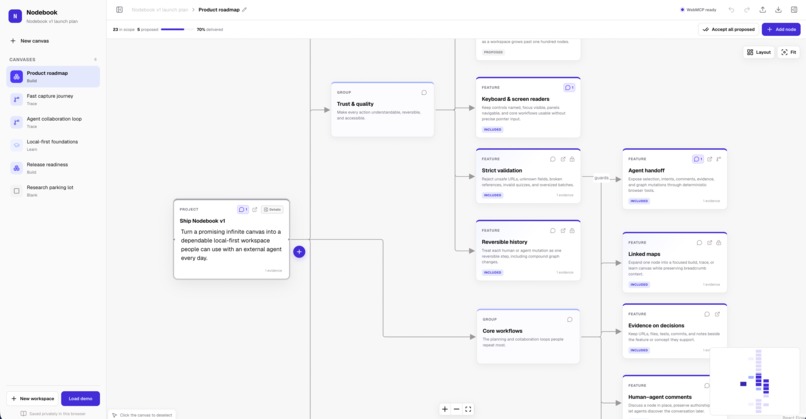Image resolution: width=806 pixels, height=419 pixels.
Task: Click the Accept all proposed button
Action: pos(728,29)
